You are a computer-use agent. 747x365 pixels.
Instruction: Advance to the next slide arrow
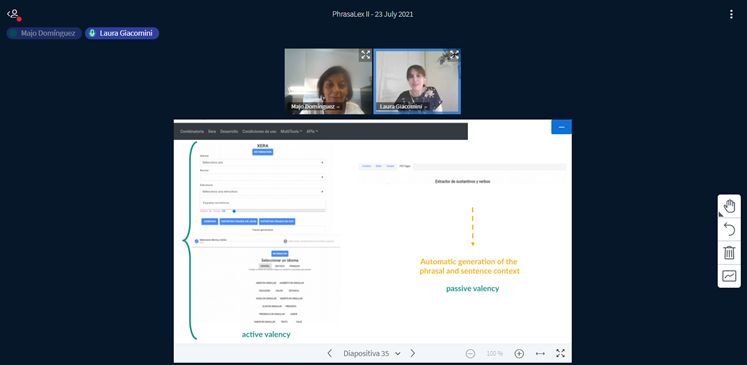click(x=413, y=353)
